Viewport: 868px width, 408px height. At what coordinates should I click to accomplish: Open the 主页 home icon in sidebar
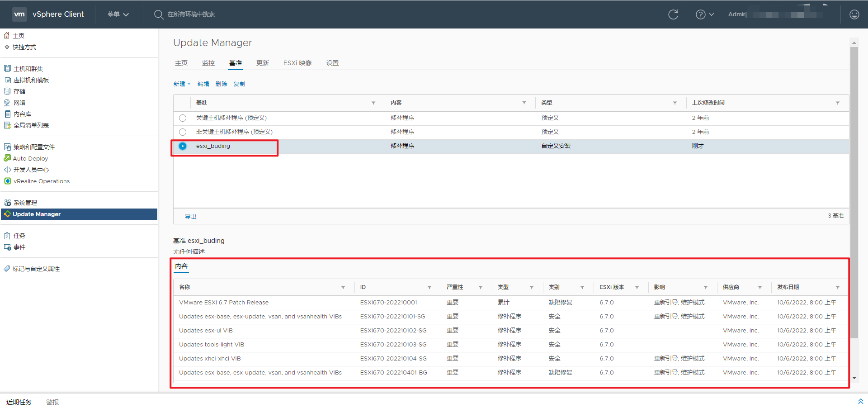(7, 35)
